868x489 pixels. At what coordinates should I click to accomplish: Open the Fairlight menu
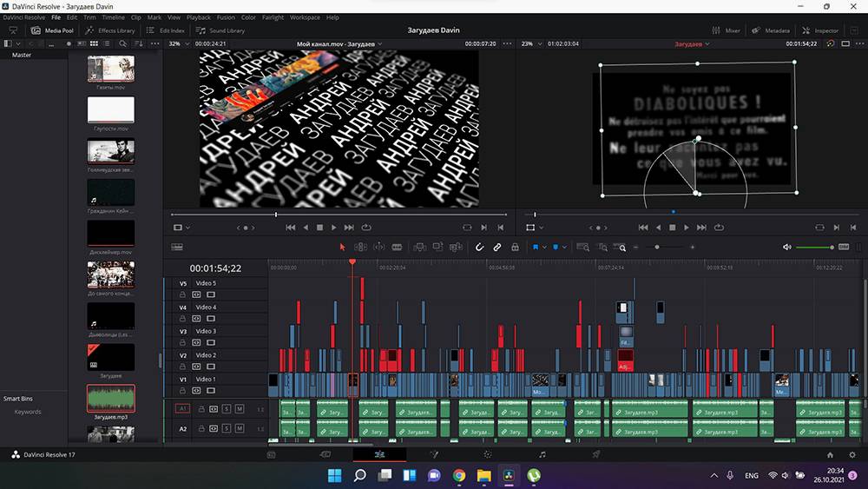coord(273,17)
